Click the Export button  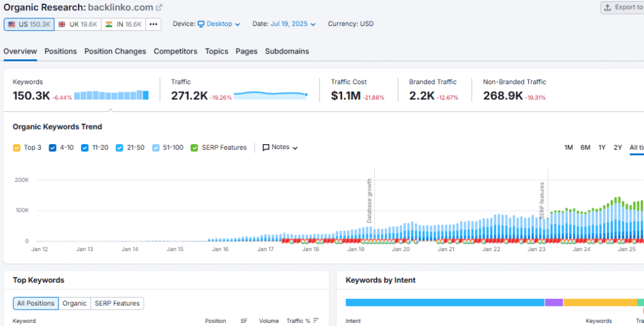click(x=622, y=8)
